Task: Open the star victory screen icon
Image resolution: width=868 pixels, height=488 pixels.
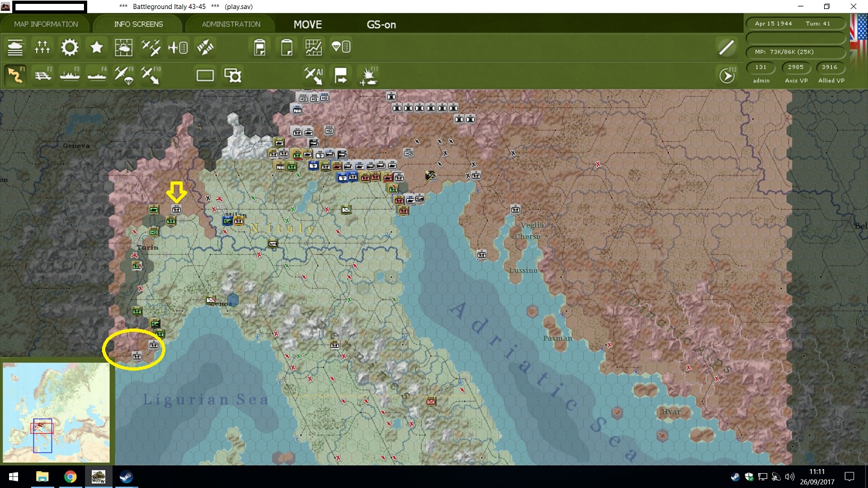Action: (97, 47)
